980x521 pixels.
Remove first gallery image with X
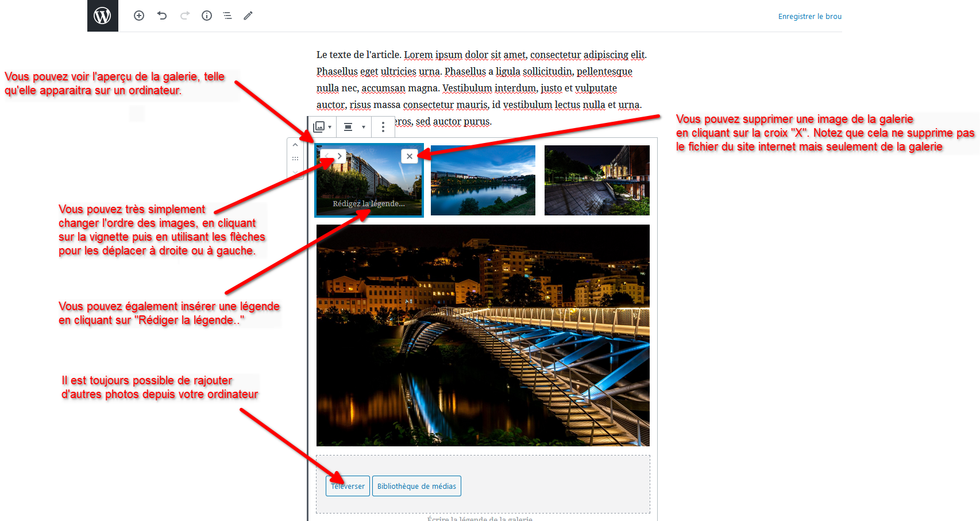click(409, 156)
